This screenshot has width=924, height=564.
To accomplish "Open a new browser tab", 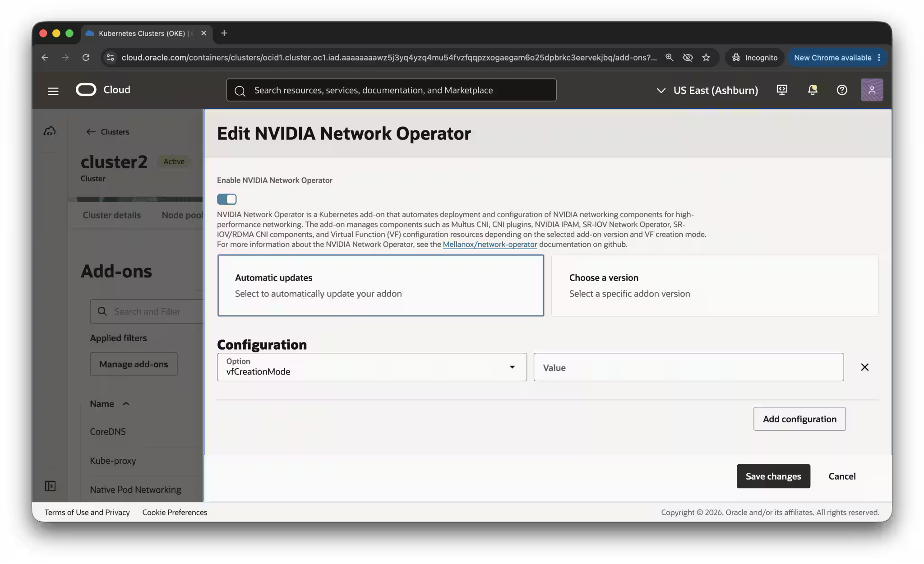I will tap(224, 33).
